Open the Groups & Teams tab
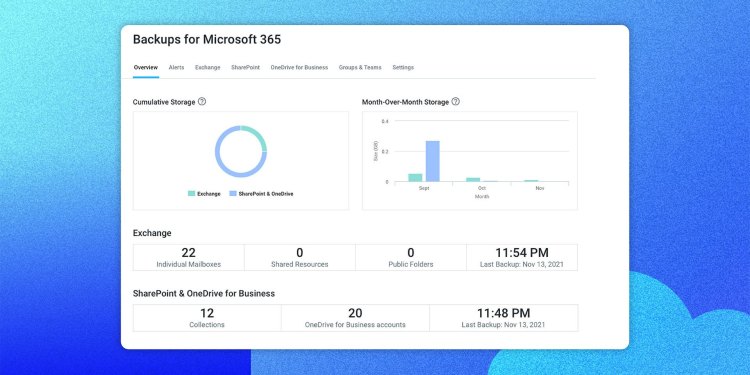 tap(360, 67)
